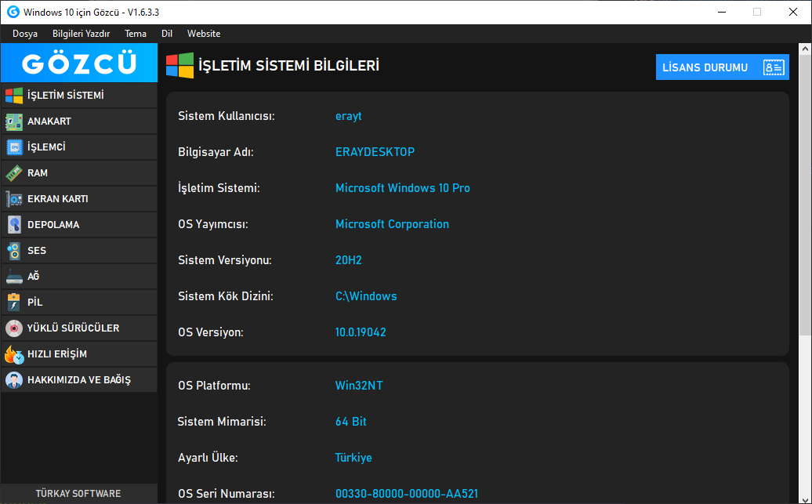The height and width of the screenshot is (504, 812).
Task: Select the YÜKLÜ SÜRÜCÜLER sidebar tab
Action: 79,328
